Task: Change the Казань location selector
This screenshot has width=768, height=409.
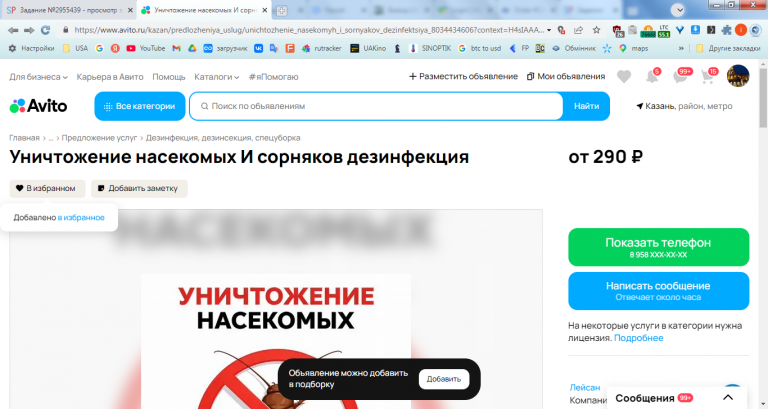Action: (684, 106)
